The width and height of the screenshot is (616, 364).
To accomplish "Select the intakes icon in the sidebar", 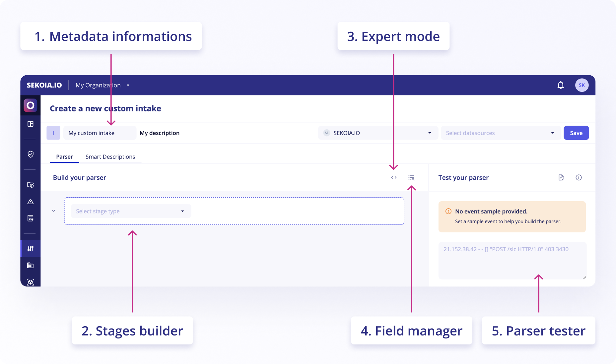I will [30, 248].
